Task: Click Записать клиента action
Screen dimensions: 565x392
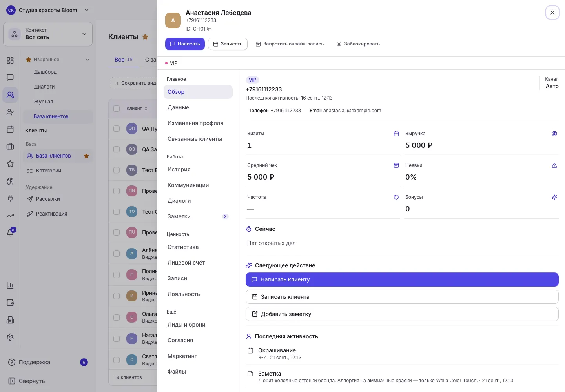Action: click(402, 297)
